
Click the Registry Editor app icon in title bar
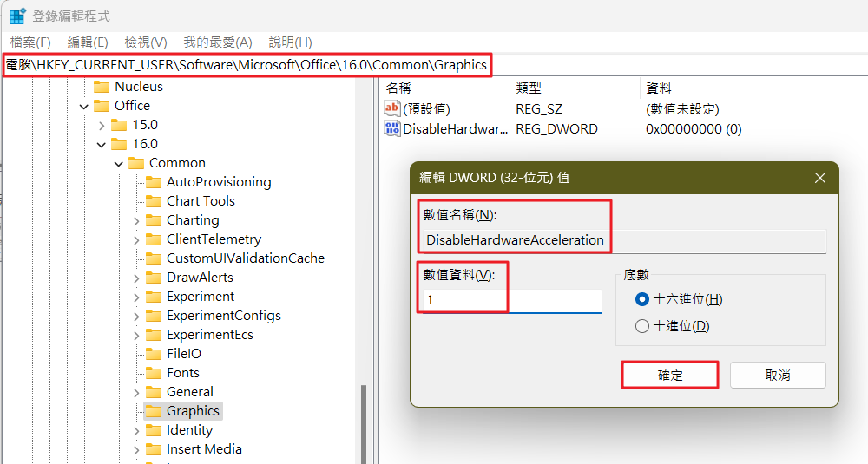click(x=16, y=16)
